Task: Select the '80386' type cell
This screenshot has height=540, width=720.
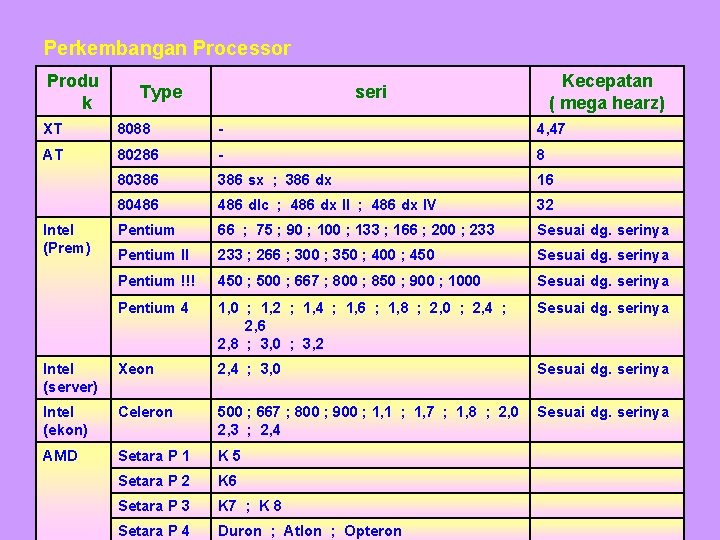Action: point(161,180)
